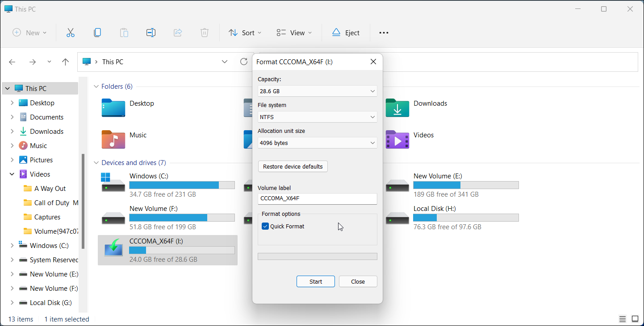Click inside the Volume label field
This screenshot has width=644, height=326.
pos(317,198)
